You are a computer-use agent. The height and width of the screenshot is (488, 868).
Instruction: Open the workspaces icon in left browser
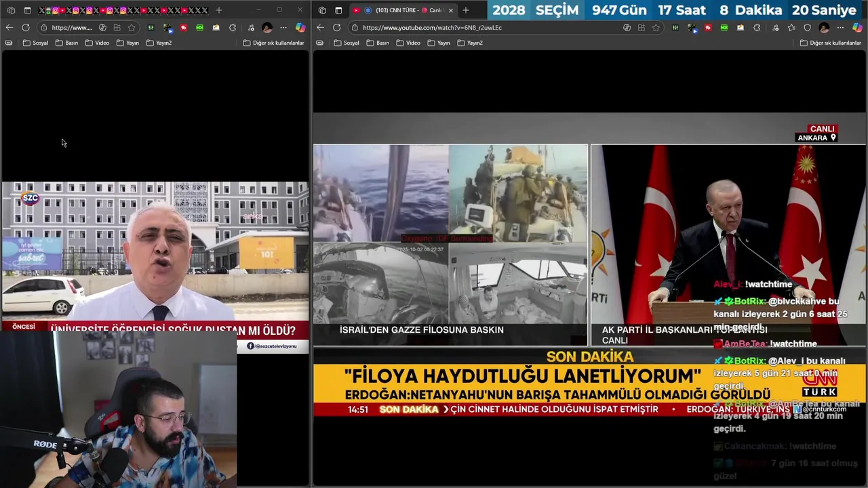pos(11,10)
